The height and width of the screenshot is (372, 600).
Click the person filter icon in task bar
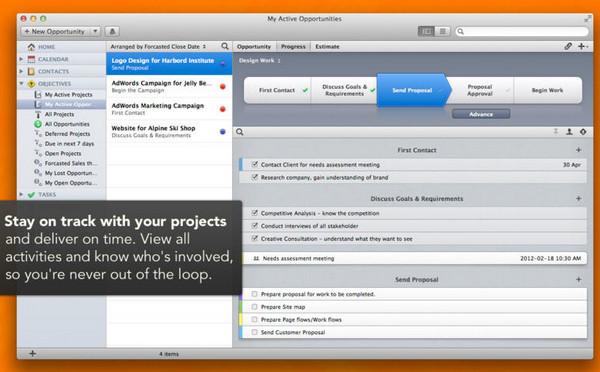click(569, 132)
